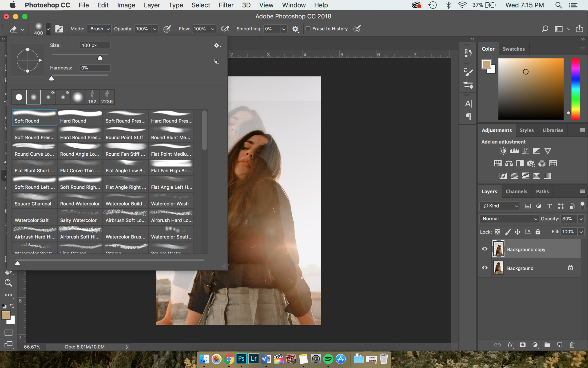Add Brightness/Contrast adjustment
Image resolution: width=588 pixels, height=368 pixels.
[503, 151]
